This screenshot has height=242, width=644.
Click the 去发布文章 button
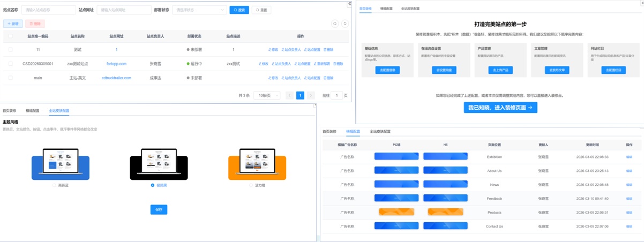pyautogui.click(x=557, y=70)
